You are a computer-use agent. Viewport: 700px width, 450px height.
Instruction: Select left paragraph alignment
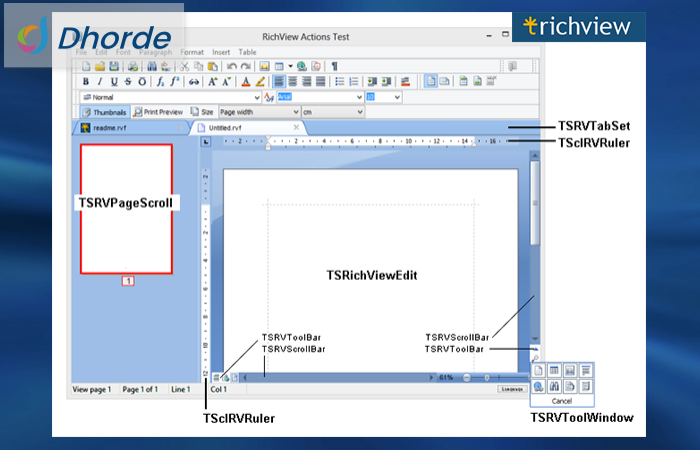[x=279, y=82]
